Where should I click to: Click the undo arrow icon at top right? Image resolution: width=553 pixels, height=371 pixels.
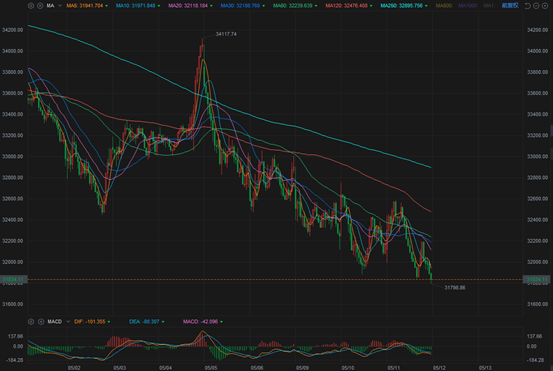point(528,6)
